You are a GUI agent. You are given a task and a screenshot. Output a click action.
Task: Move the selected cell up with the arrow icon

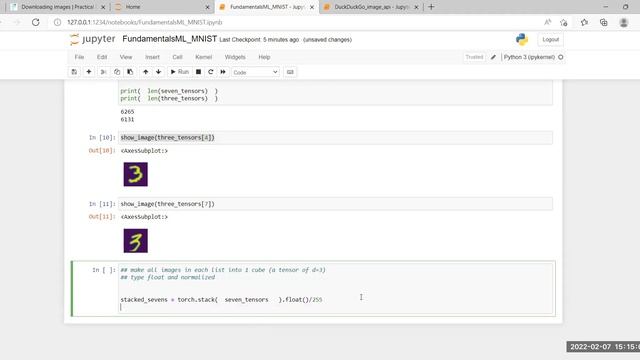pyautogui.click(x=145, y=72)
